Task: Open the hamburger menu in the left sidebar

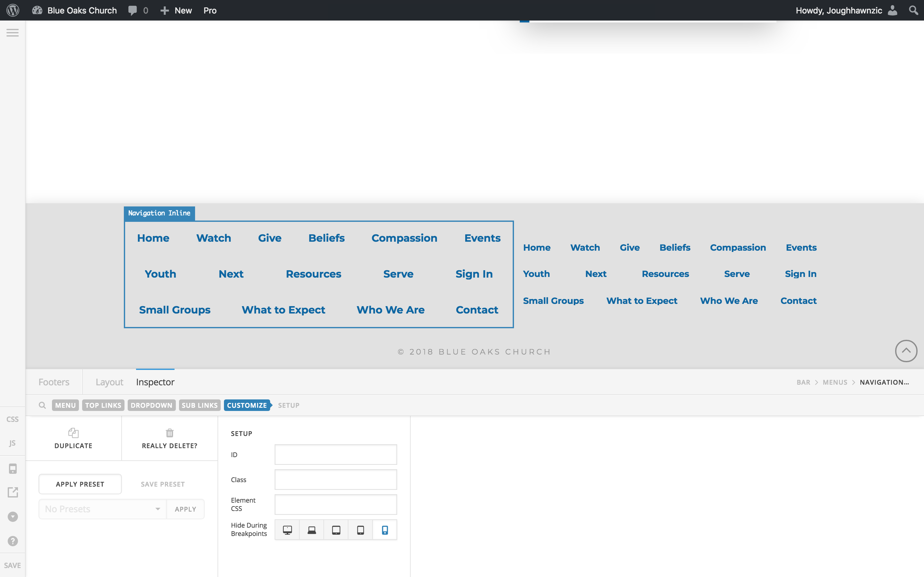Action: 13,33
